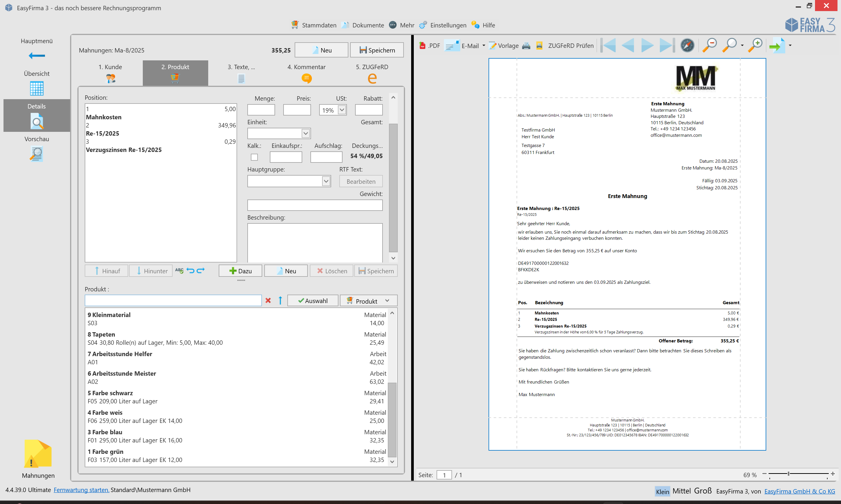Viewport: 841px width, 504px height.
Task: Open the Hauptgruppe dropdown
Action: pos(326,181)
